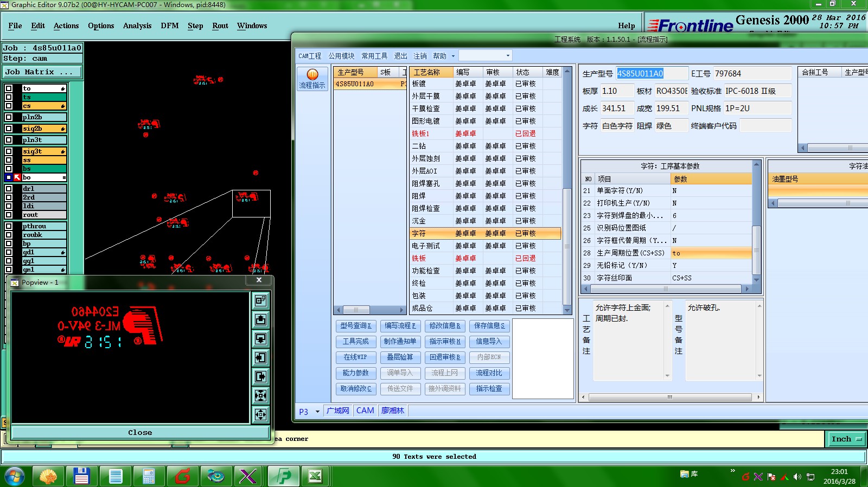Image resolution: width=868 pixels, height=487 pixels.
Task: Open the P3 dropdown arrow
Action: click(x=317, y=412)
